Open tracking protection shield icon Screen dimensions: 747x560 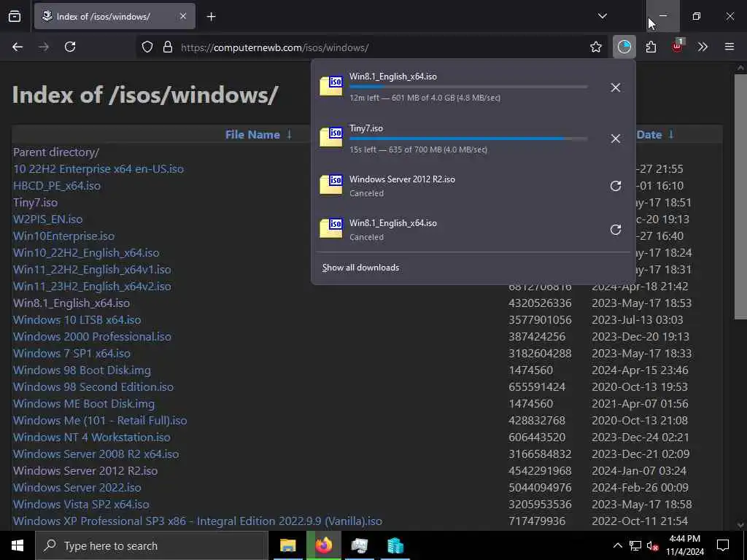pos(147,47)
